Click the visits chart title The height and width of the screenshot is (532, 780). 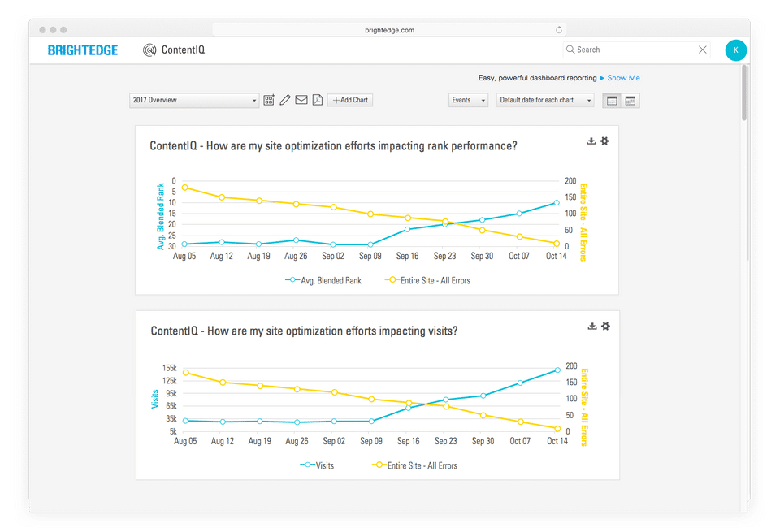[x=304, y=331]
